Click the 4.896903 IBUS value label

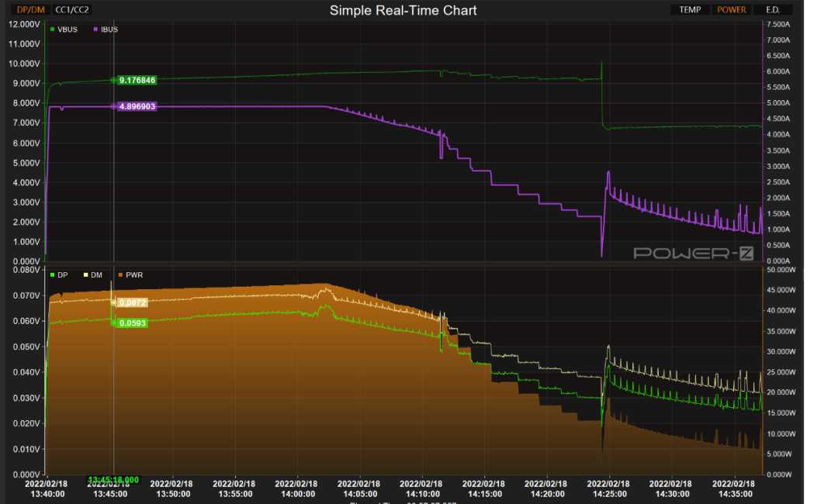point(137,106)
